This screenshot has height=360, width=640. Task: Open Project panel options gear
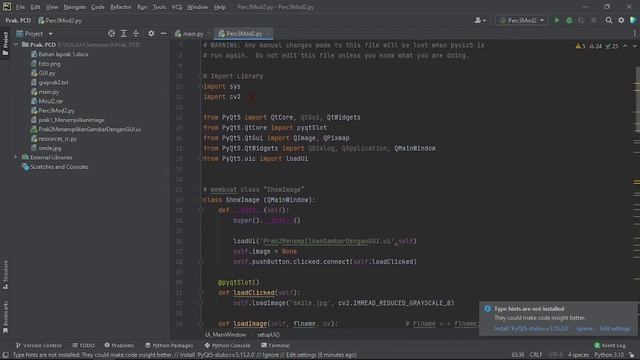click(x=151, y=33)
